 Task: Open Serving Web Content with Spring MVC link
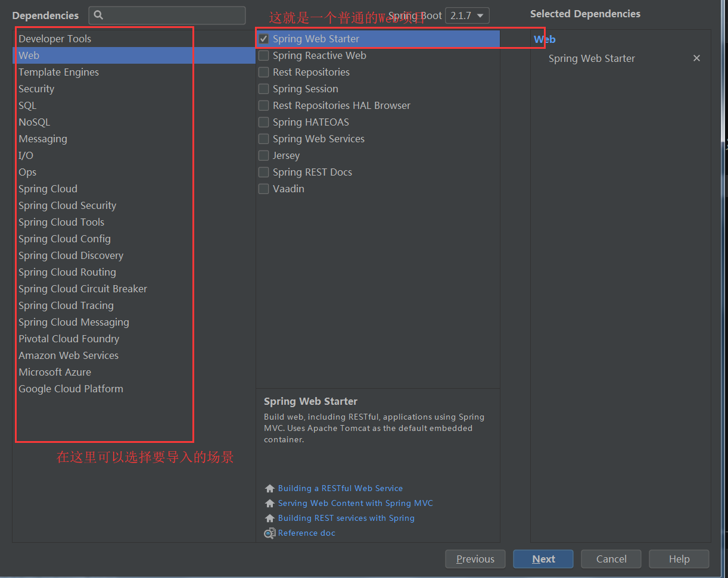tap(356, 503)
